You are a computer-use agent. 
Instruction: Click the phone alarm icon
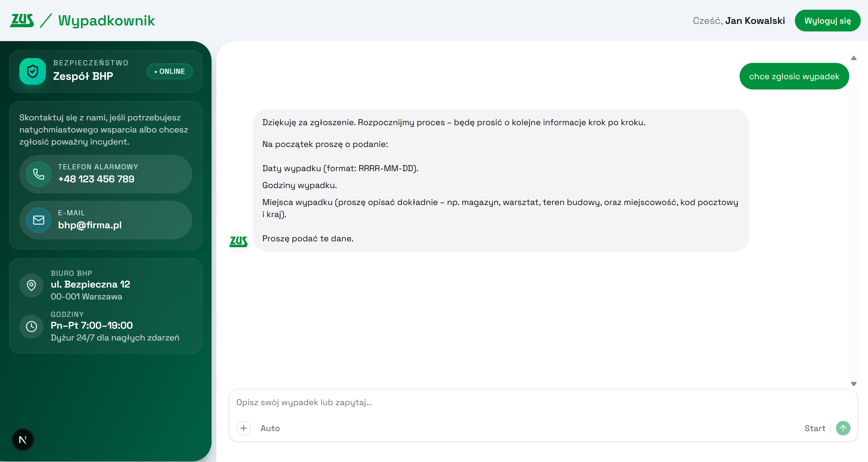(x=39, y=174)
